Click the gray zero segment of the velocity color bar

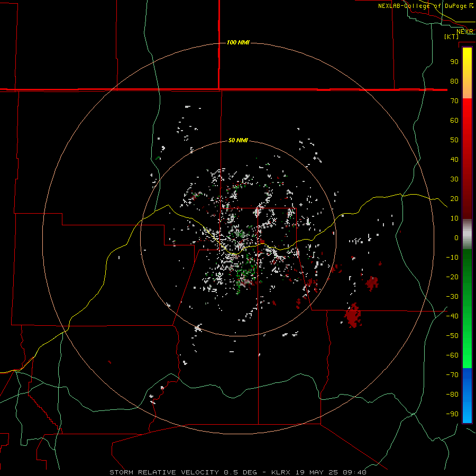point(467,234)
